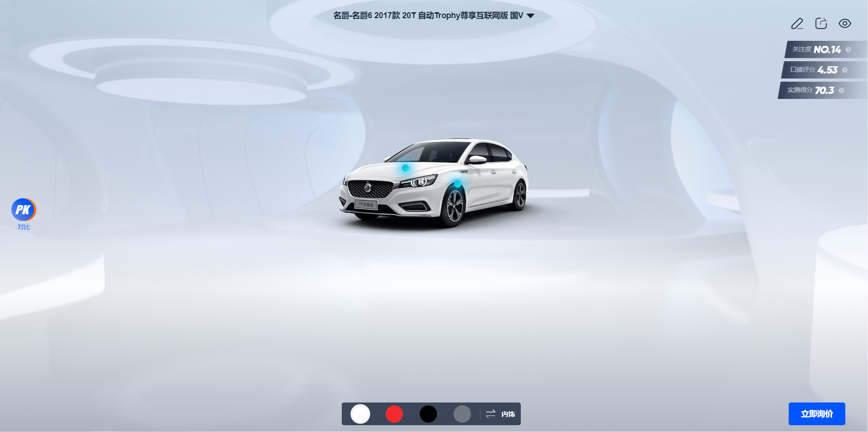Open the 实测得分 70.3 score badge
The image size is (868, 432).
click(822, 90)
